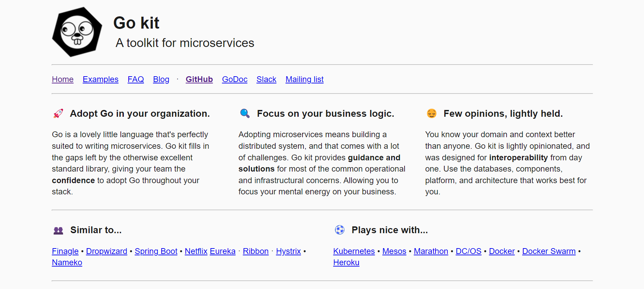Viewport: 644px width, 289px height.
Task: Click the 'Go kit' page title
Action: click(x=136, y=23)
